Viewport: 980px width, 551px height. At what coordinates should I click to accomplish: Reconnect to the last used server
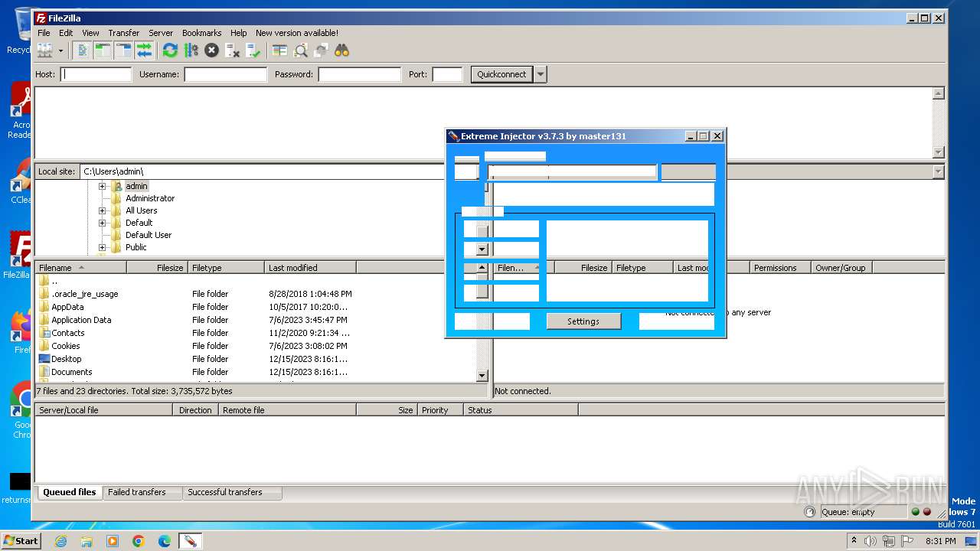tap(253, 51)
